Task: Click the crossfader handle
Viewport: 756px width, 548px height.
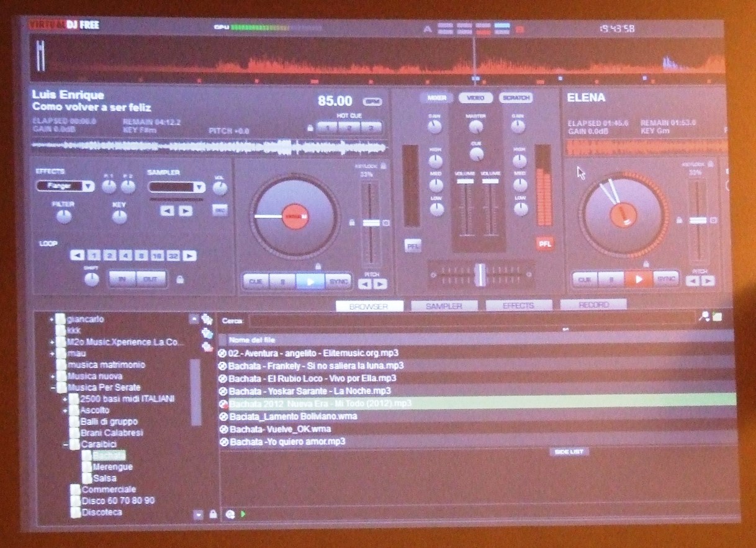Action: [480, 274]
